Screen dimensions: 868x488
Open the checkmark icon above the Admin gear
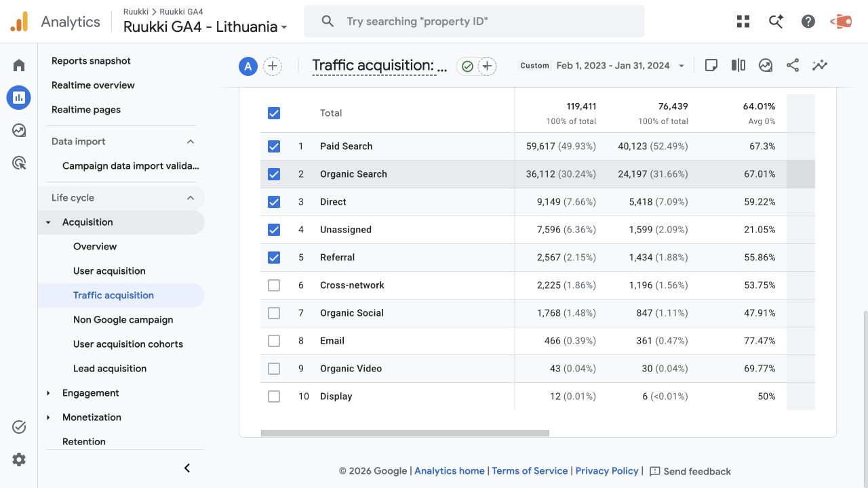(x=19, y=427)
